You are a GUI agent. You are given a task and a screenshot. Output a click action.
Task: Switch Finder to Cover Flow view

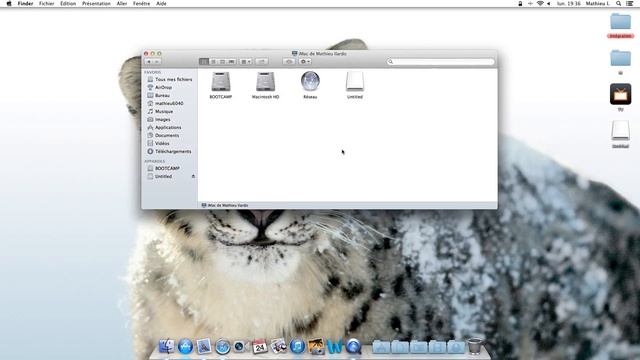tap(231, 62)
